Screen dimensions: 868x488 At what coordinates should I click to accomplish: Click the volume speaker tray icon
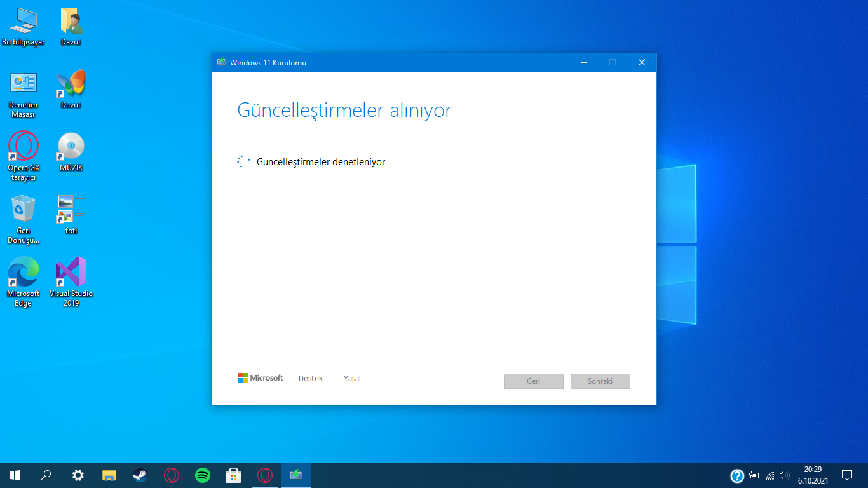point(785,475)
